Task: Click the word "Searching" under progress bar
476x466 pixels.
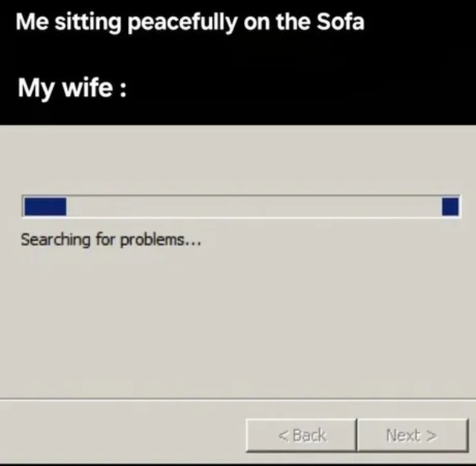Action: pyautogui.click(x=56, y=240)
